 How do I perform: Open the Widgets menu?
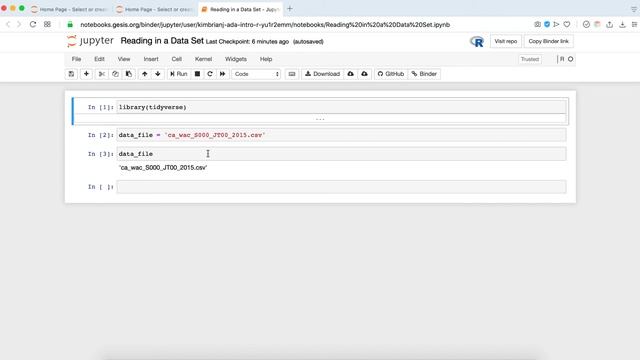click(236, 59)
